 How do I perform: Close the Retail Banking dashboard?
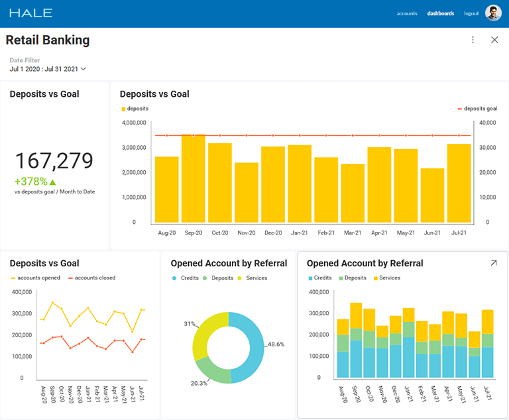pyautogui.click(x=494, y=40)
